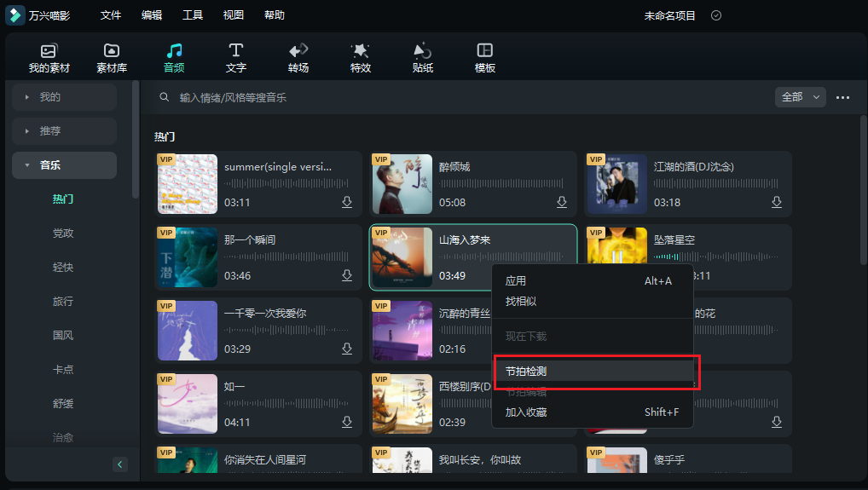Click the search magnifier icon
The width and height of the screenshot is (868, 490).
click(164, 97)
